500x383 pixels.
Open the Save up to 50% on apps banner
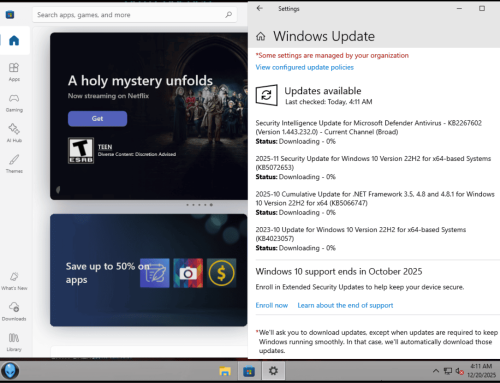click(149, 270)
